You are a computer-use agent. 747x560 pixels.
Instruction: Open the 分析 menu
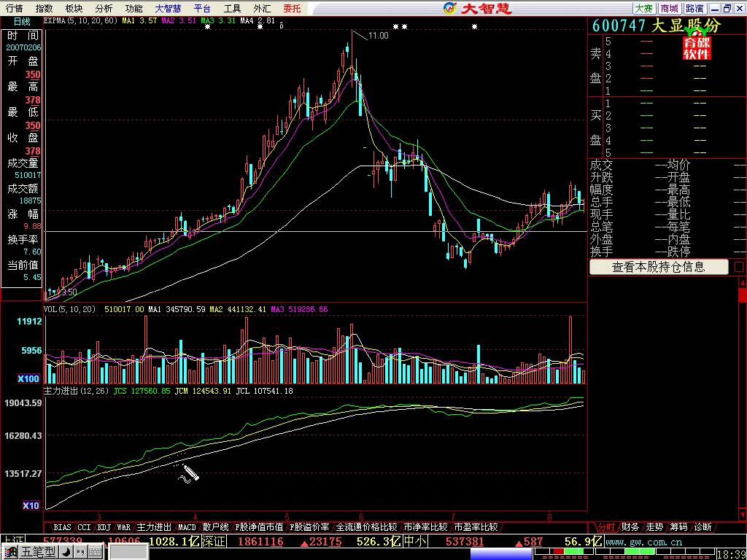pos(104,8)
